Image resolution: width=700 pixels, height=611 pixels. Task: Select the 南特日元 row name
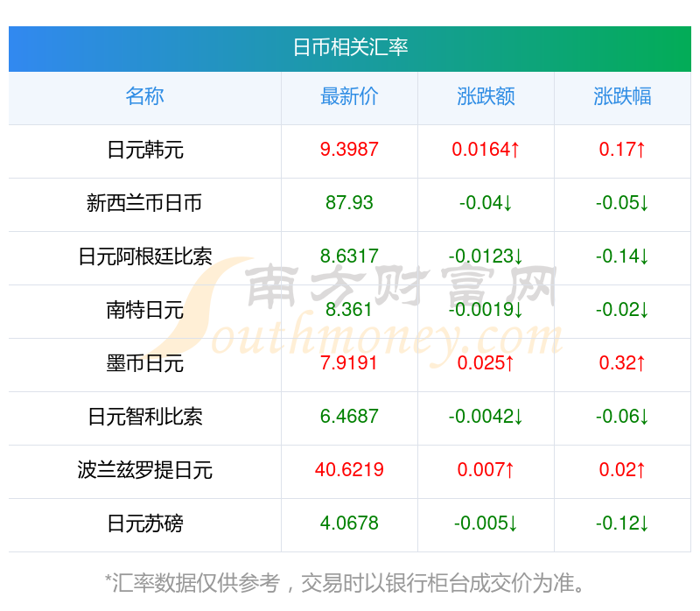coord(144,310)
